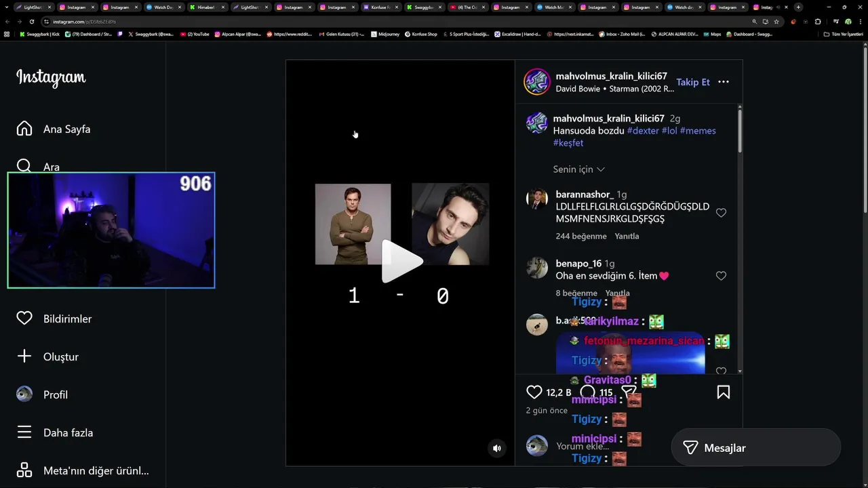The height and width of the screenshot is (488, 868).
Task: Open the Excalidraw bookmark
Action: (517, 34)
